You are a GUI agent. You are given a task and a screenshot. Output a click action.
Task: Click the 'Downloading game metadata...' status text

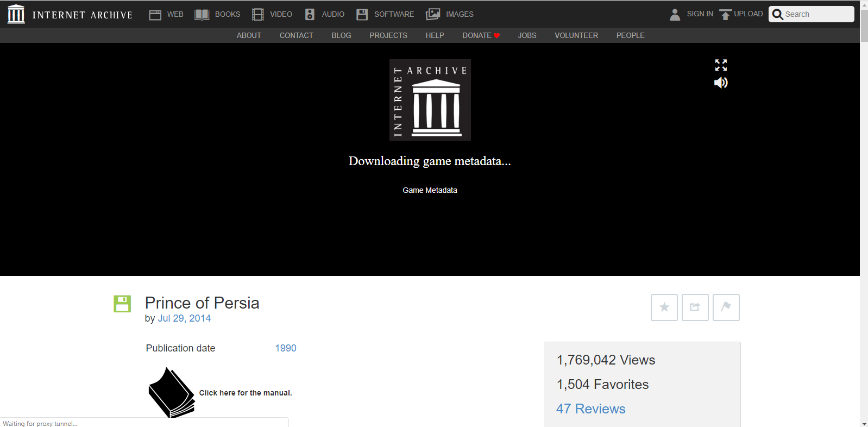click(430, 161)
